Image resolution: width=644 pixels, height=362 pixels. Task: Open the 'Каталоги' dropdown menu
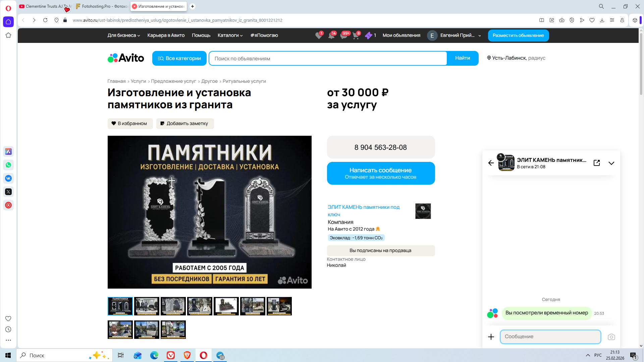pyautogui.click(x=230, y=35)
